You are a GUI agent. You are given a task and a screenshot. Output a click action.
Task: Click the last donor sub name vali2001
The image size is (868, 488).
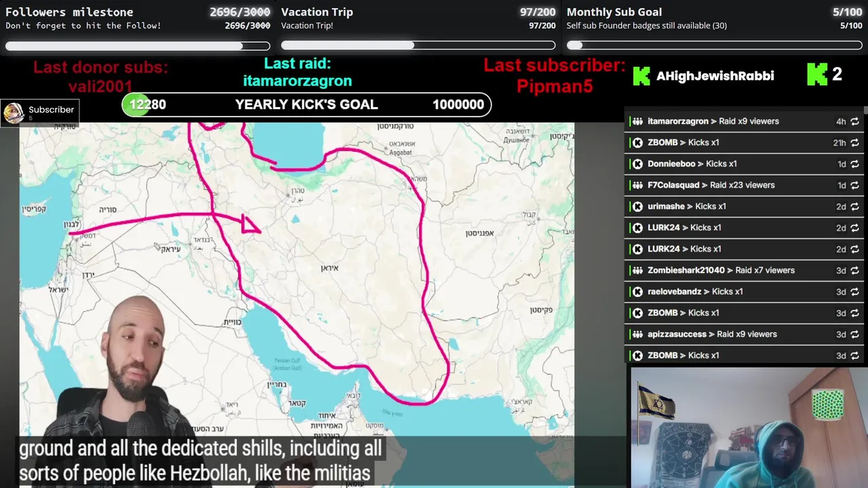click(x=100, y=86)
